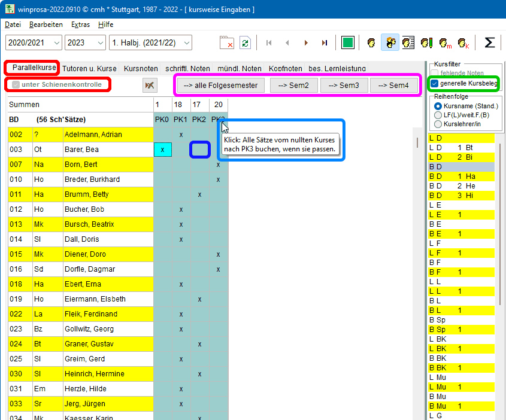
Task: Click the green square toolbar button
Action: [348, 42]
